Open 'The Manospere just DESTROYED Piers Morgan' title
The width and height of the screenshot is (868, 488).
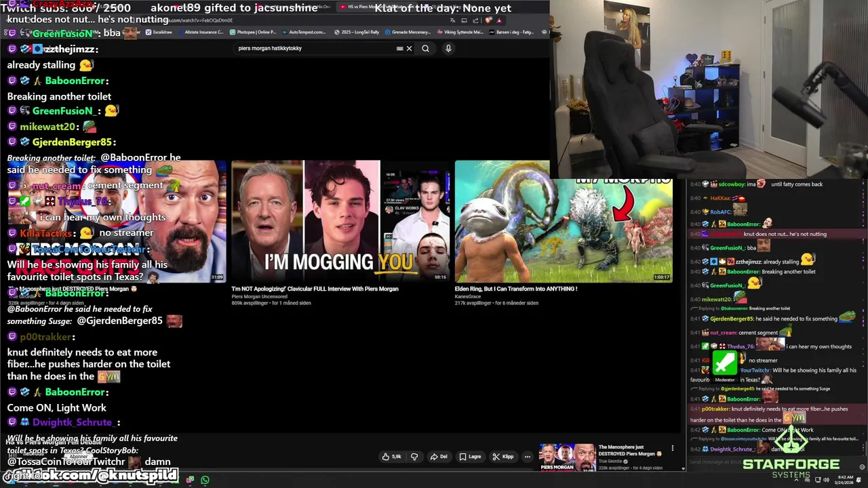[630, 451]
